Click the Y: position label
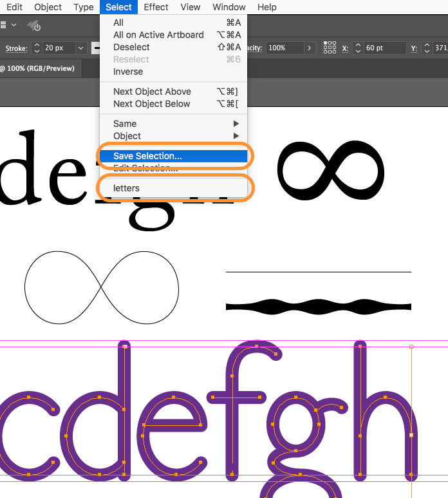 tap(414, 48)
